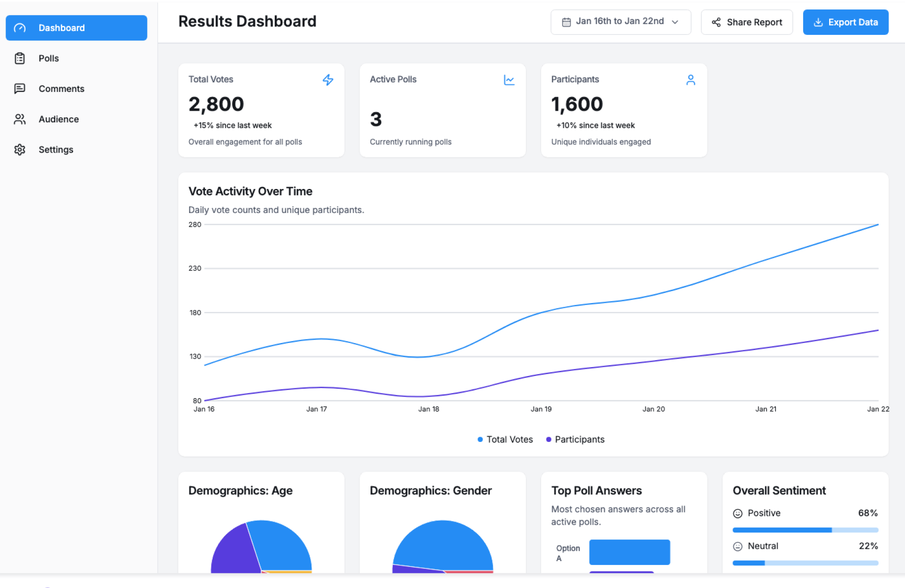Open the Jan 16th to Jan 22nd dropdown
Viewport: 905px width, 588px height.
[620, 22]
